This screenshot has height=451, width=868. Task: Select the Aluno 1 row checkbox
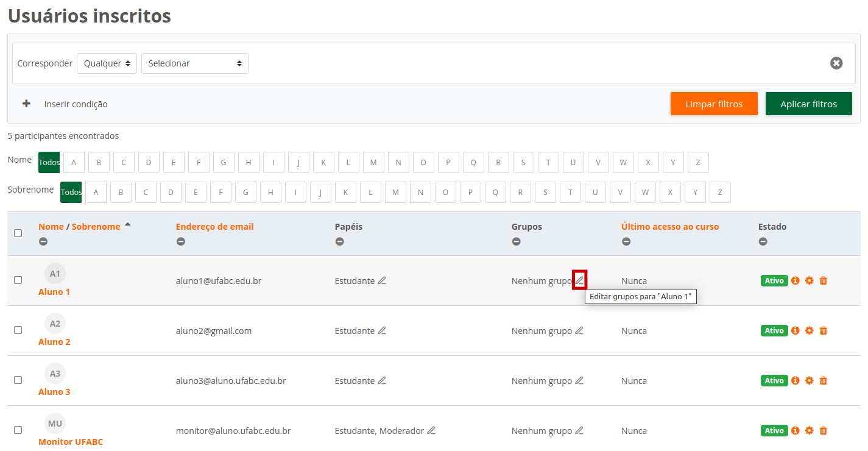click(x=18, y=280)
